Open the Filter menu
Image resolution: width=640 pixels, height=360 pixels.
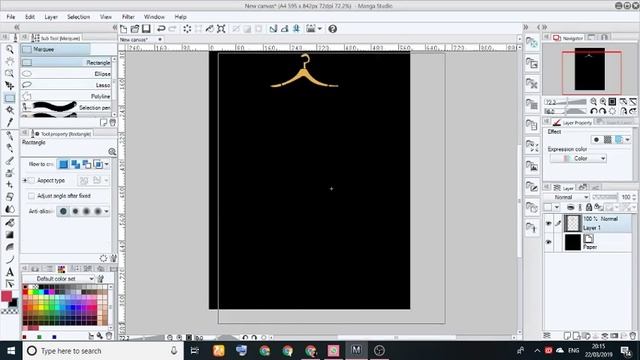pyautogui.click(x=128, y=17)
